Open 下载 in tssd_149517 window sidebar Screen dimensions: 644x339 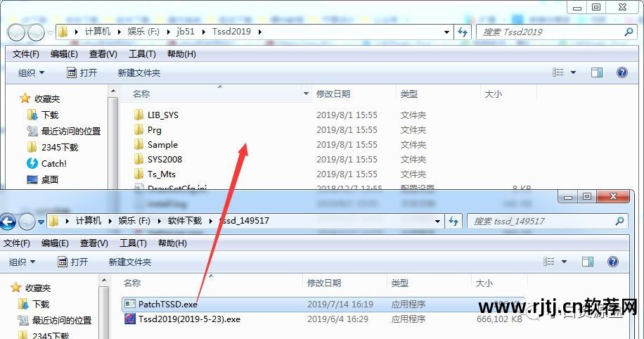(x=34, y=304)
